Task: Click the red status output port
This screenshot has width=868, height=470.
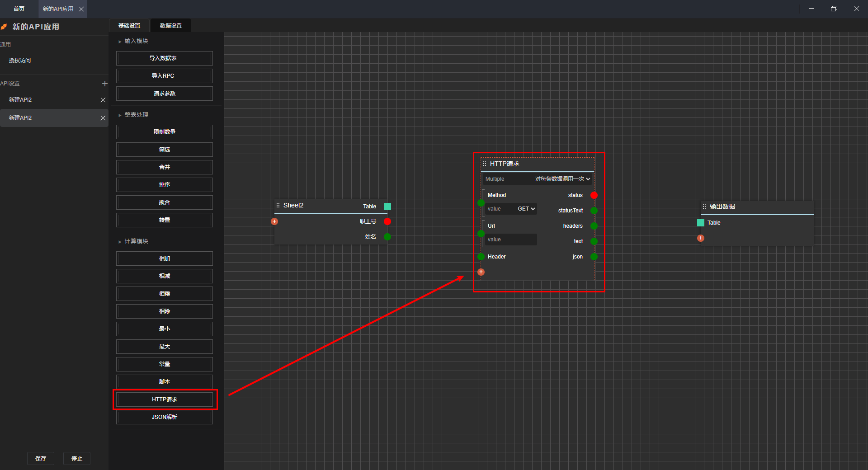Action: 594,195
